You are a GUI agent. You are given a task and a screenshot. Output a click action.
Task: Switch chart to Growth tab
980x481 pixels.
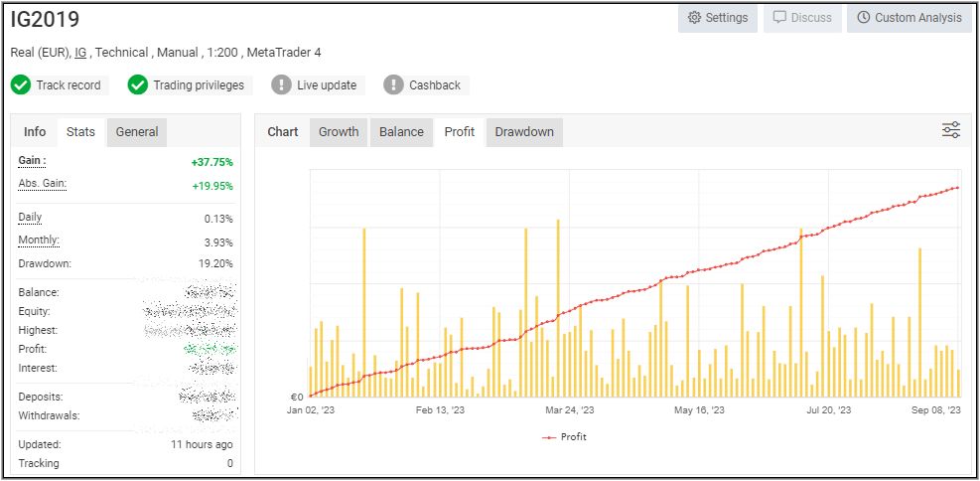[339, 132]
